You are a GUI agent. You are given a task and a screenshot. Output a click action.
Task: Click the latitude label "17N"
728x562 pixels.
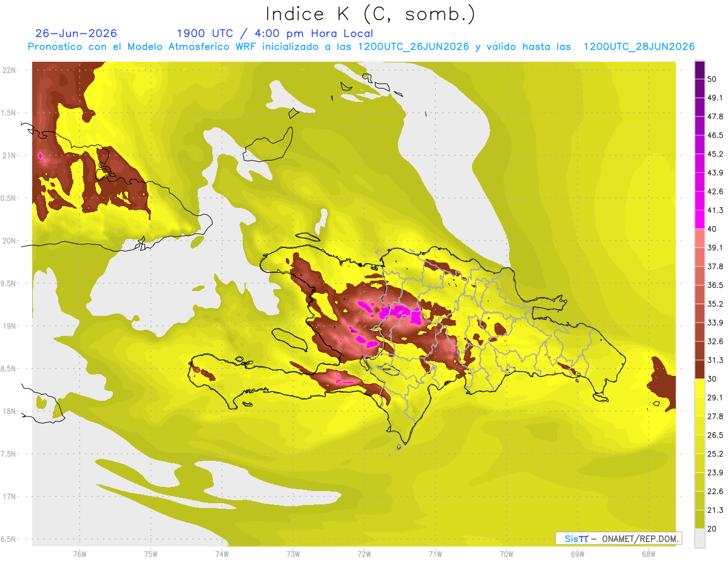(10, 497)
